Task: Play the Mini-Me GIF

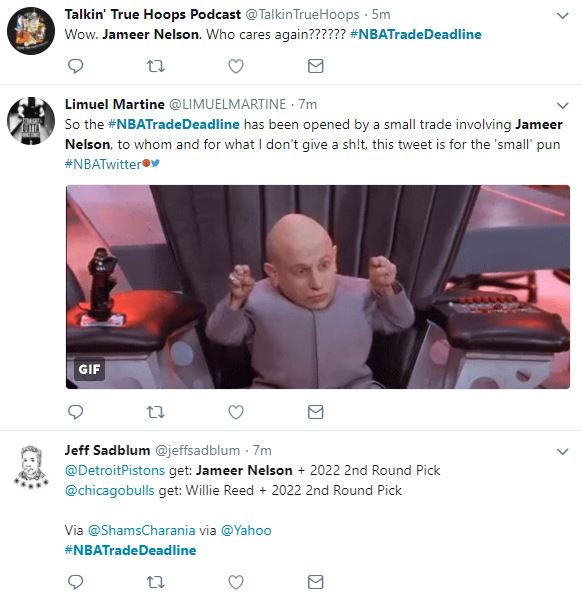Action: click(318, 287)
